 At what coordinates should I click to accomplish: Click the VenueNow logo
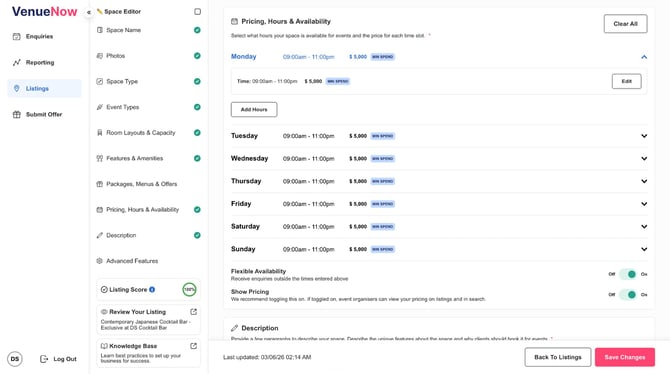(44, 12)
